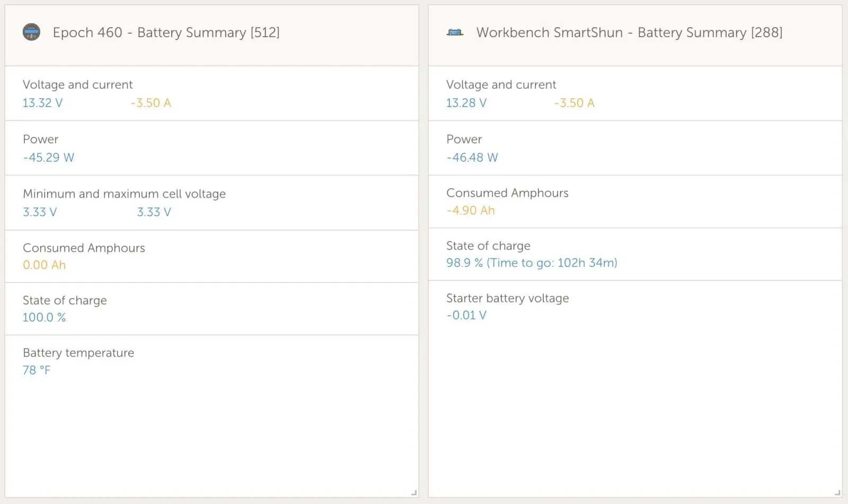Select SmartShunt consumed amphours -4.90 Ah

pos(471,210)
